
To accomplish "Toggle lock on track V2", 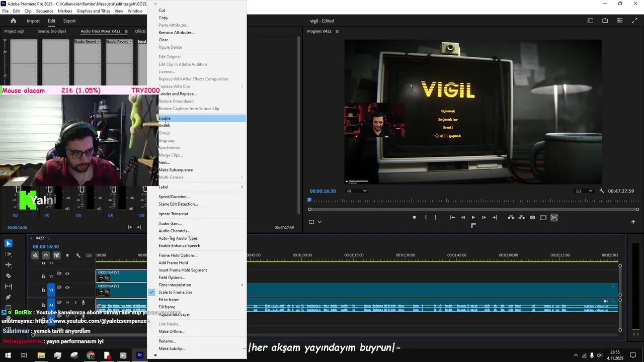I will [x=43, y=276].
